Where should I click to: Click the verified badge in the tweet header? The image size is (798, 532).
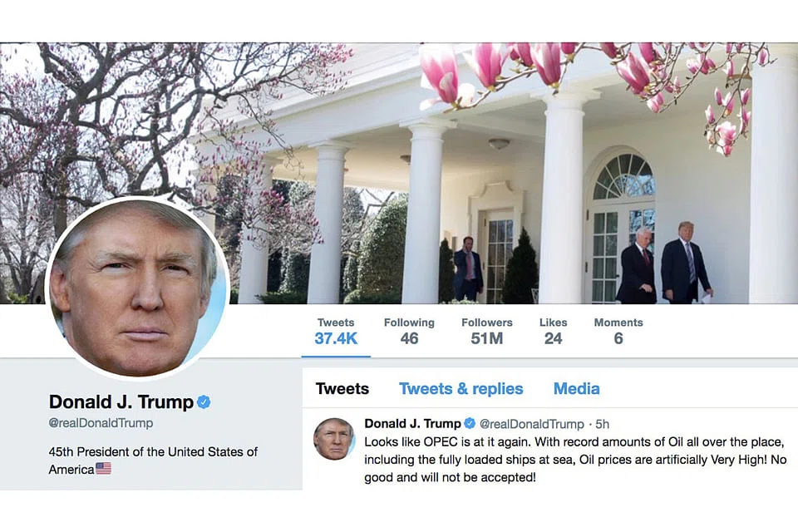[x=470, y=424]
